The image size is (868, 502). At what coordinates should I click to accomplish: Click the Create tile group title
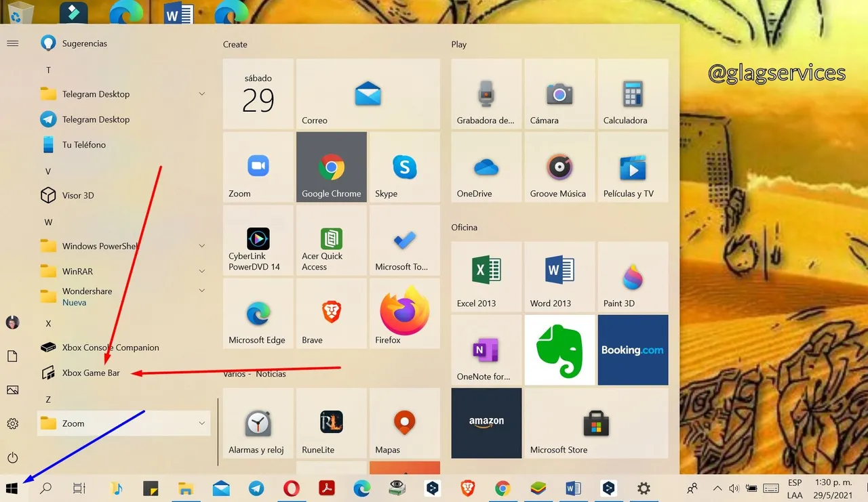[235, 44]
